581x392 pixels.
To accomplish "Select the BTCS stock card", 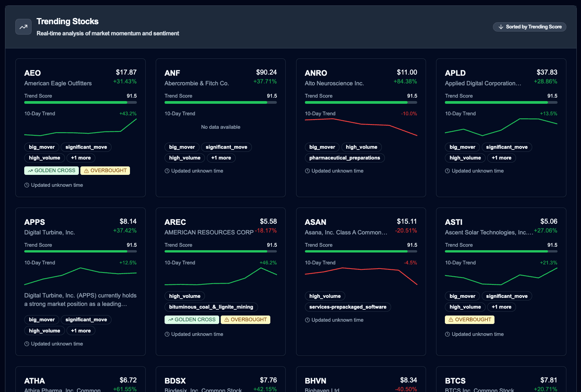I will (x=501, y=380).
